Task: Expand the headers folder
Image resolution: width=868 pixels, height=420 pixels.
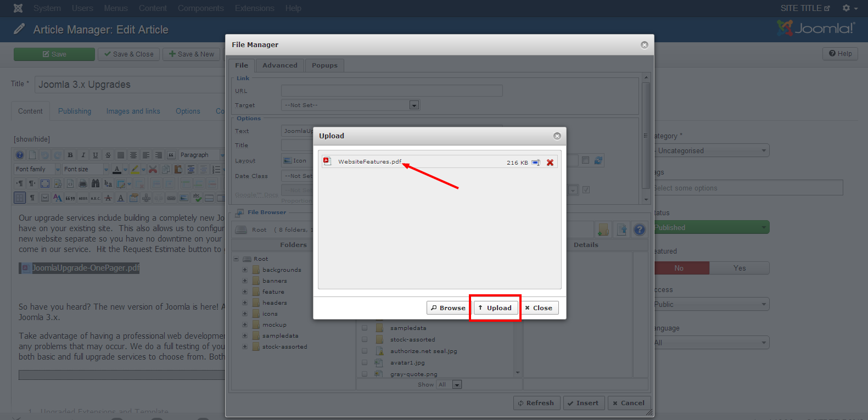Action: 245,303
